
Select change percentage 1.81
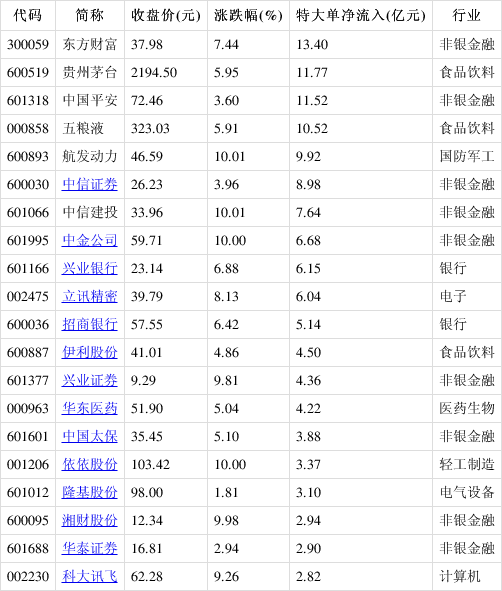(x=226, y=492)
